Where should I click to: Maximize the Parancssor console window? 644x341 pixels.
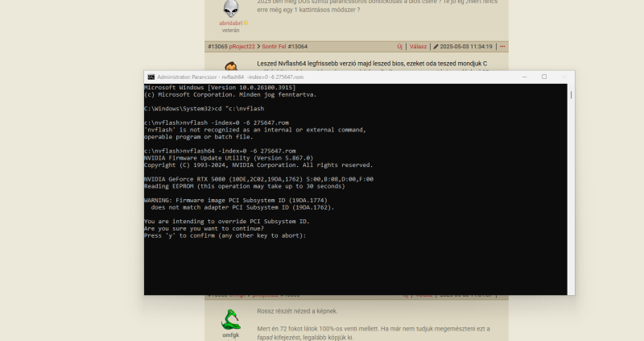(x=544, y=77)
